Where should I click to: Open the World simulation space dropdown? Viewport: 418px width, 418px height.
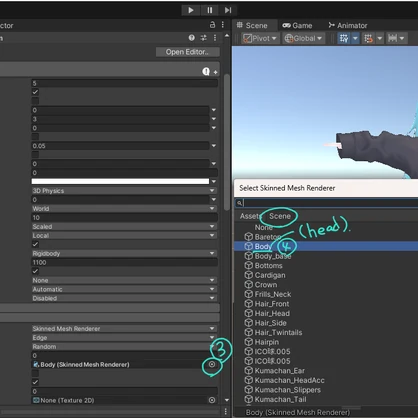pos(124,209)
